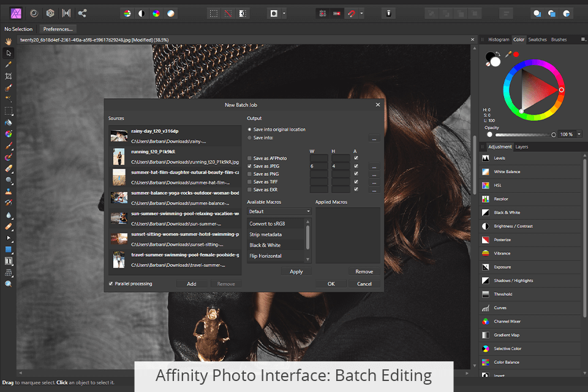Select the Text tool

8,261
